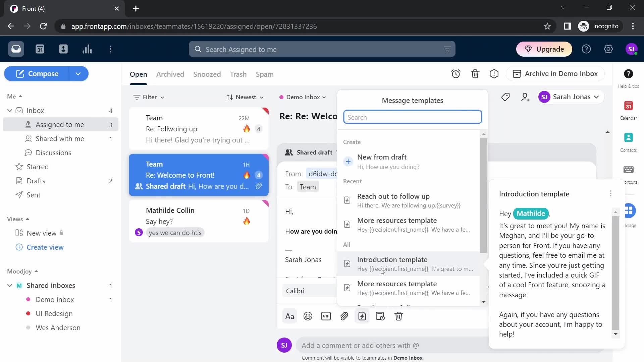Open Calendar in right sidebar
This screenshot has height=362, width=644.
pos(628,110)
